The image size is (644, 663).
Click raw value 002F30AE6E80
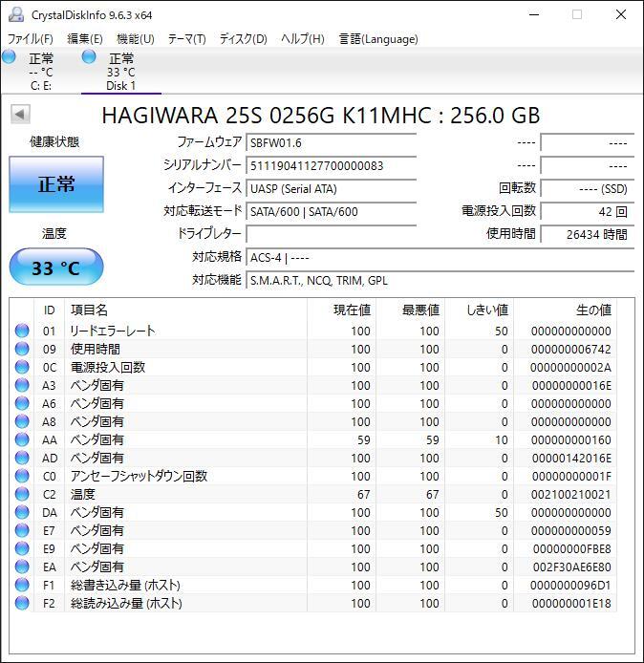[x=571, y=567]
